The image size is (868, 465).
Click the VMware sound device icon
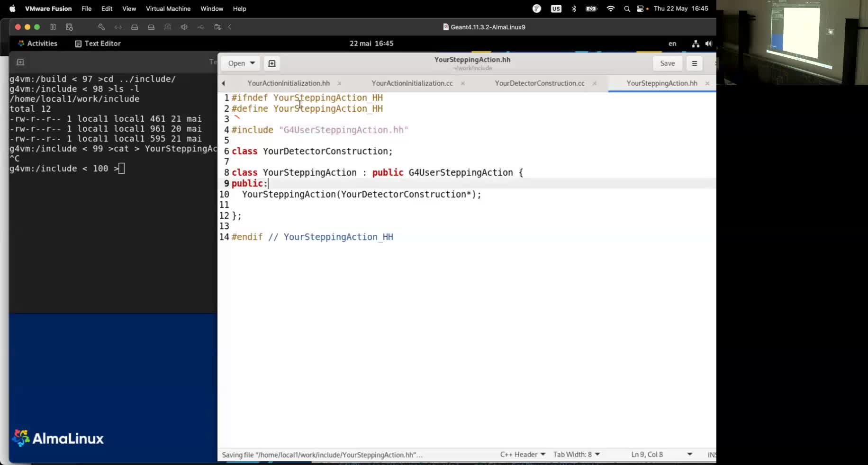[184, 27]
